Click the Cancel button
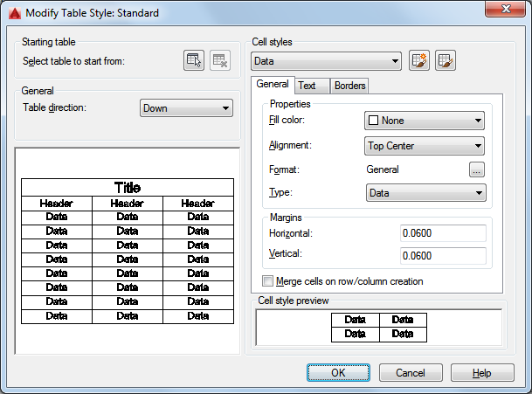The image size is (532, 394). point(411,373)
